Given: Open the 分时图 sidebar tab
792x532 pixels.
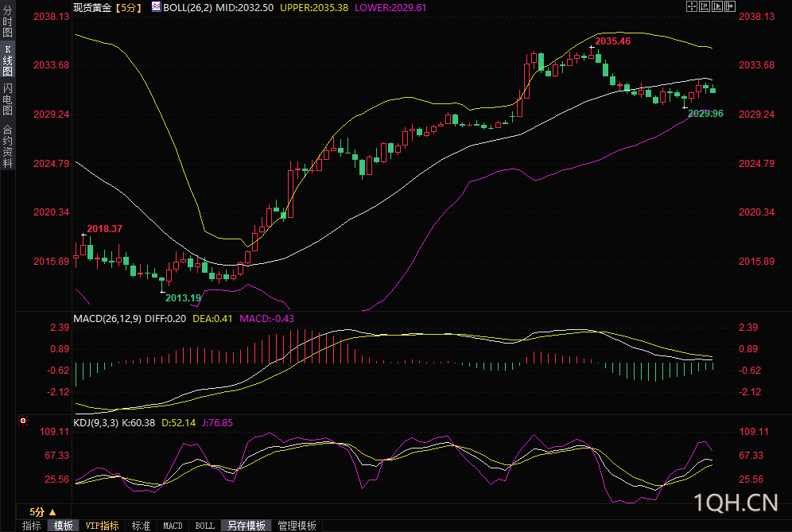Looking at the screenshot, I should tap(7, 21).
